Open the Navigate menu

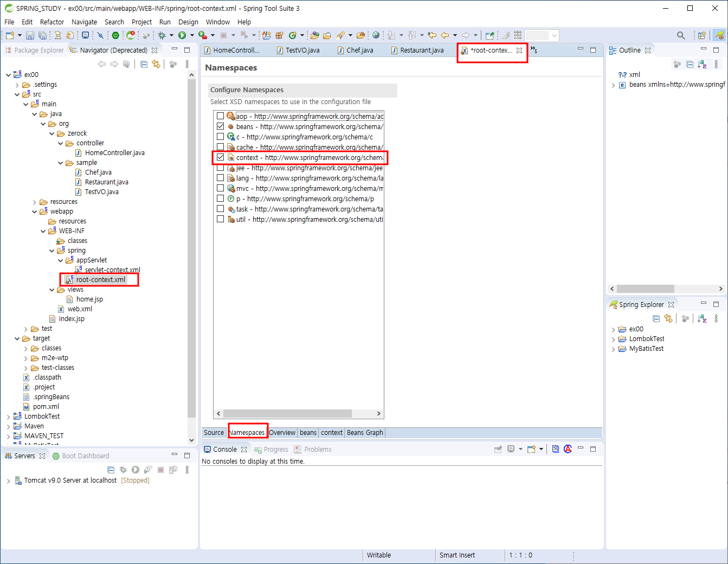click(84, 22)
